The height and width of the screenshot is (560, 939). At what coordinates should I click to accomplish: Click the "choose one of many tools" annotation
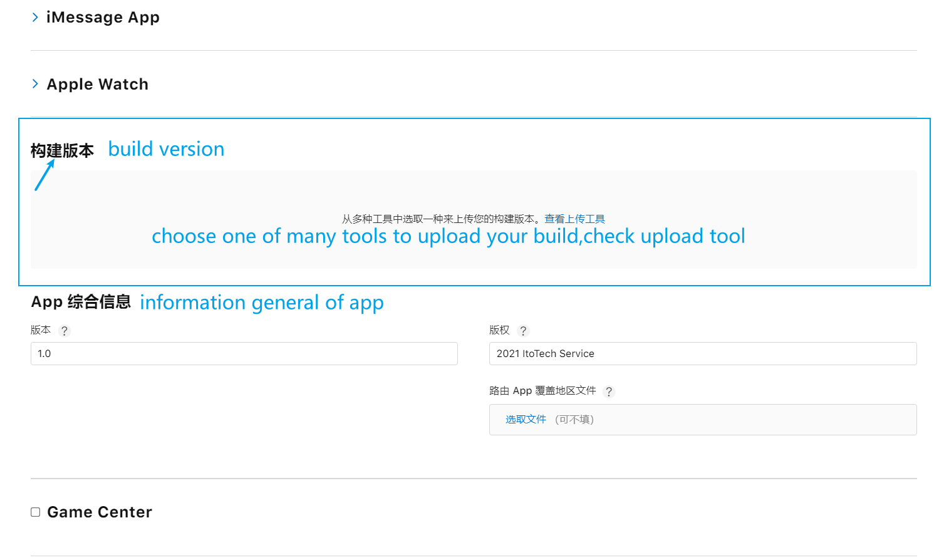[448, 237]
